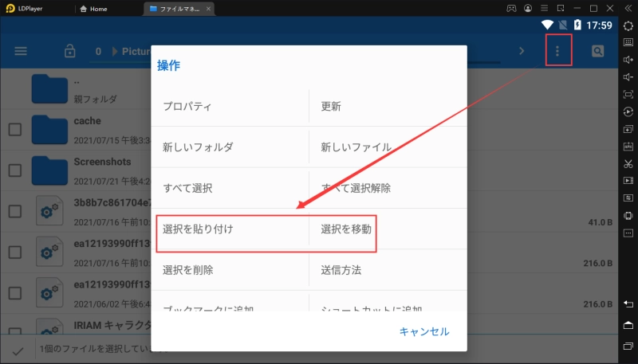The image size is (638, 364).
Task: Choose 選択を削除 option
Action: click(x=230, y=270)
